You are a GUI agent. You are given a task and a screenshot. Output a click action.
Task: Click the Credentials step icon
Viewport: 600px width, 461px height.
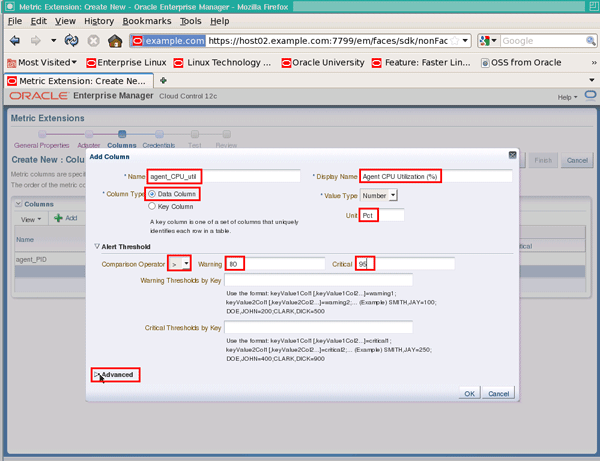(160, 134)
